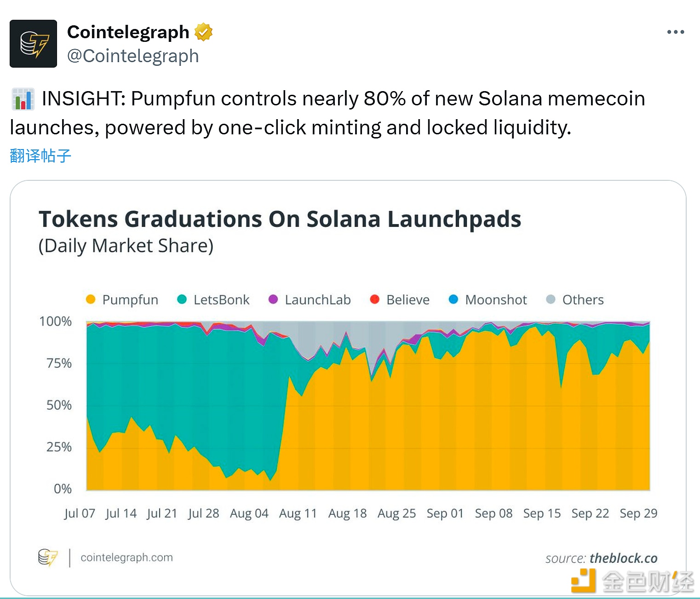Image resolution: width=700 pixels, height=599 pixels.
Task: Toggle the LaunchLab legend dot
Action: click(x=273, y=299)
